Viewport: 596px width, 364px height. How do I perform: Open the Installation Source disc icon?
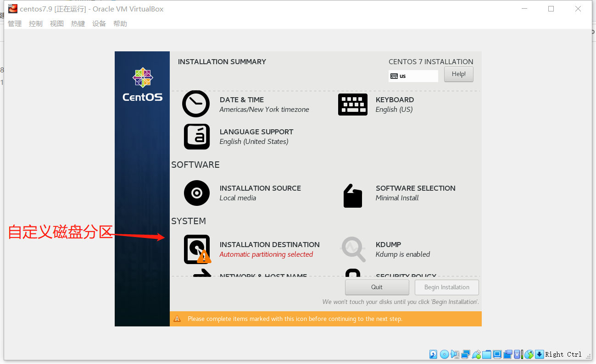pyautogui.click(x=197, y=193)
